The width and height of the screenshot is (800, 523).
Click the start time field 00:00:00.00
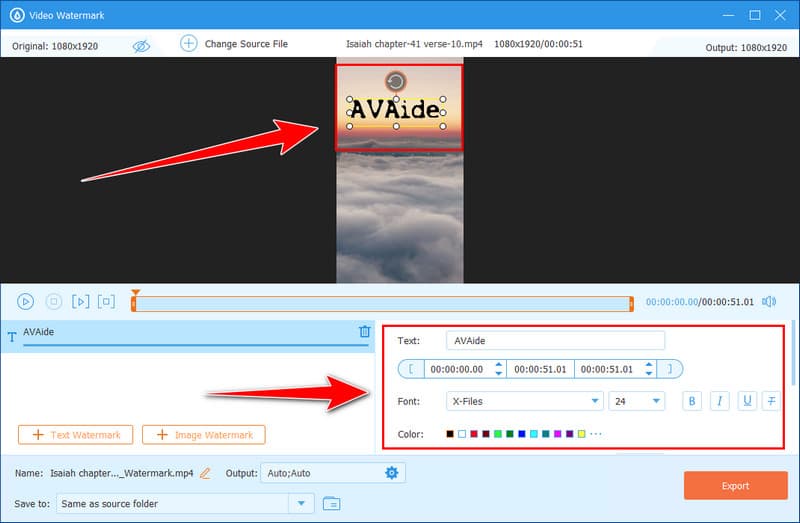(457, 369)
